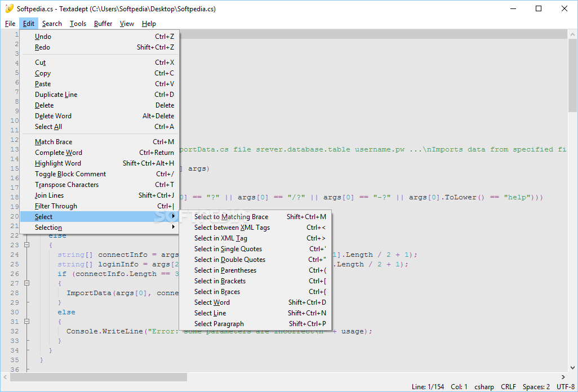Viewport: 578px width, 392px height.
Task: Choose Undo from the Edit menu
Action: click(x=100, y=37)
